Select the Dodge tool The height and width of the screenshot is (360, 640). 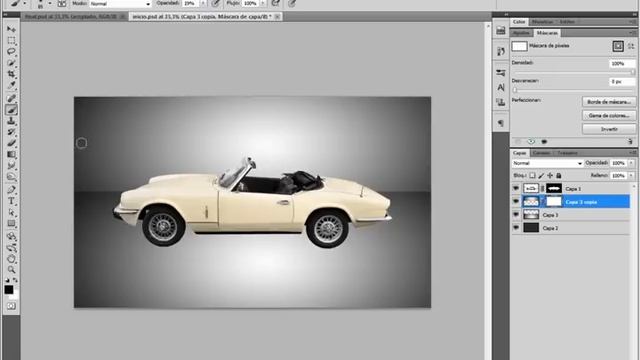pyautogui.click(x=11, y=177)
